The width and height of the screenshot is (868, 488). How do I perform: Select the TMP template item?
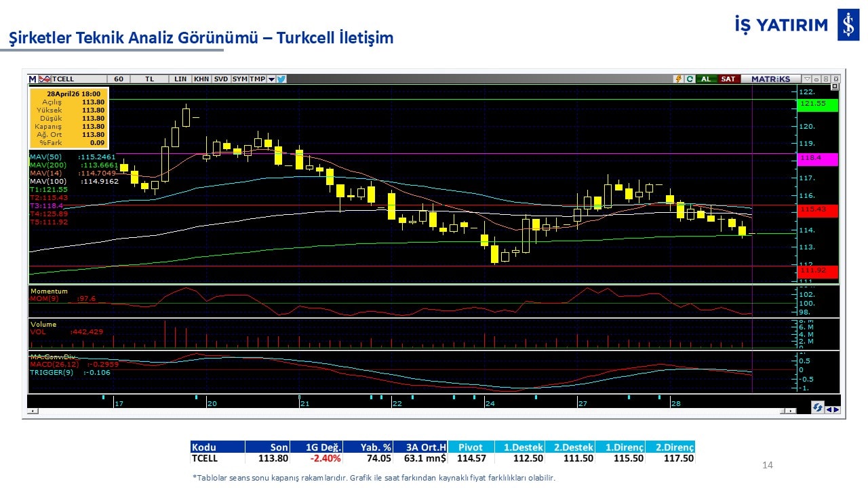click(257, 79)
